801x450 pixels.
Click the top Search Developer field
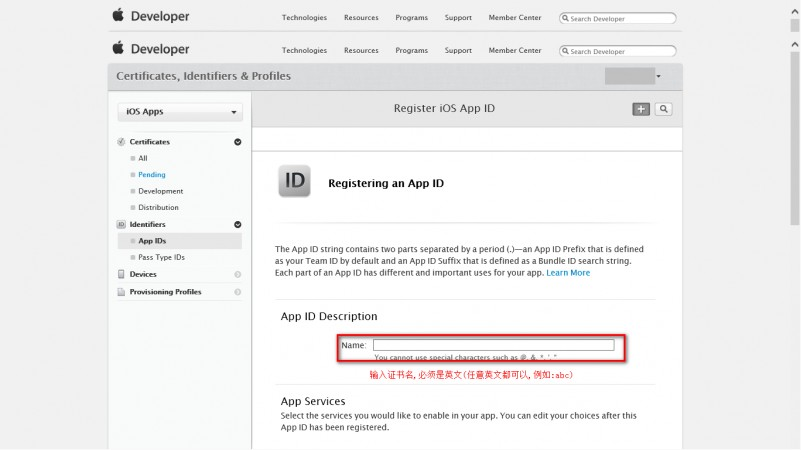[618, 18]
